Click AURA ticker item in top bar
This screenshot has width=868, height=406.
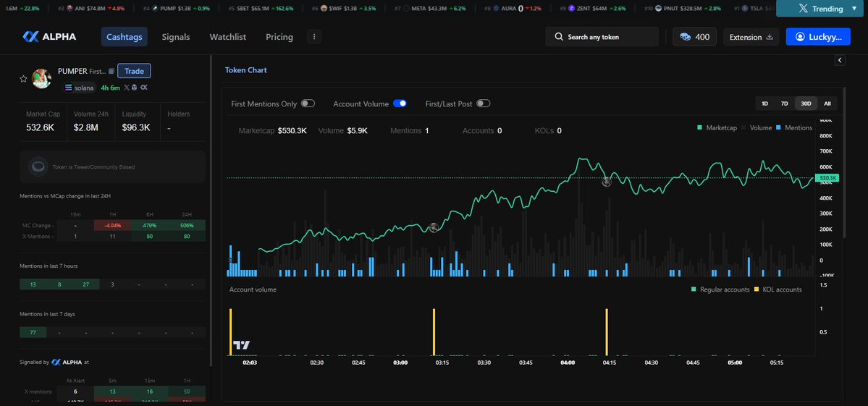pos(513,8)
